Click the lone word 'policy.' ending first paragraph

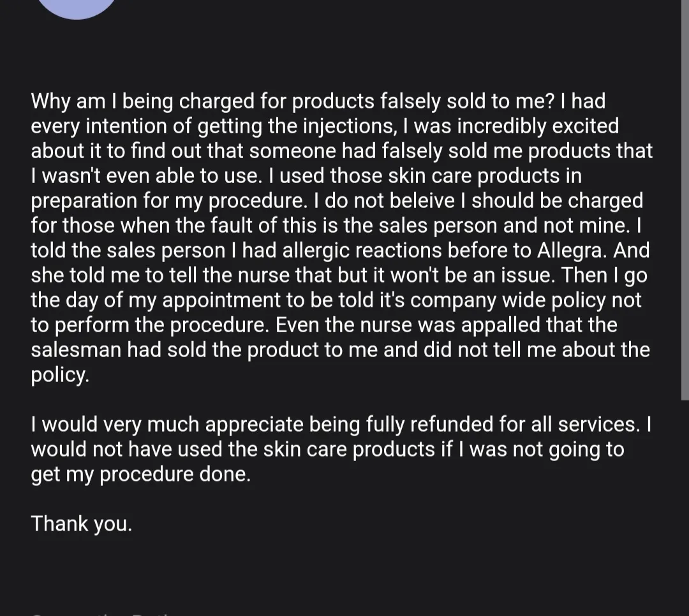(60, 375)
